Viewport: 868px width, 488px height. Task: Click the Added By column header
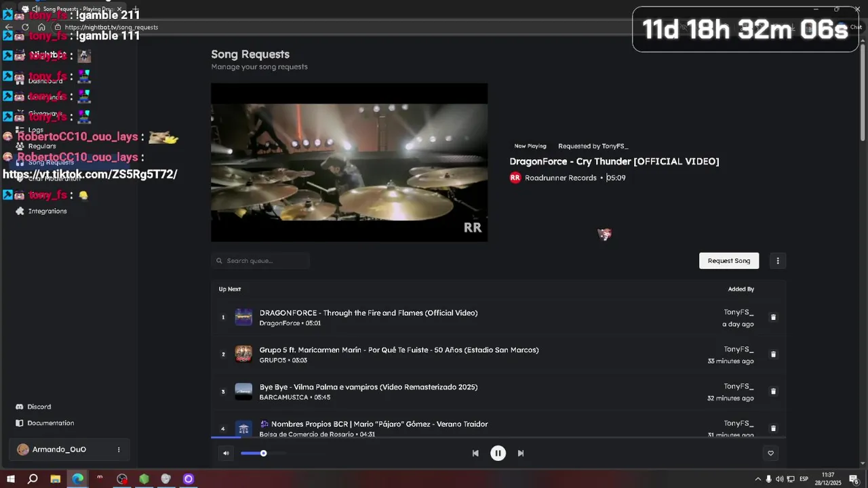tap(741, 289)
